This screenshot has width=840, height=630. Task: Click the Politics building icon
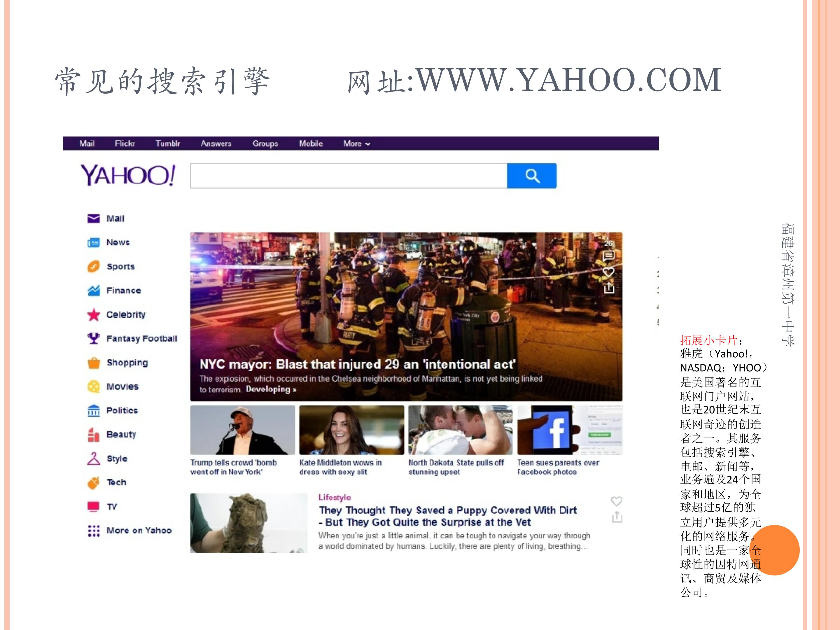coord(93,410)
